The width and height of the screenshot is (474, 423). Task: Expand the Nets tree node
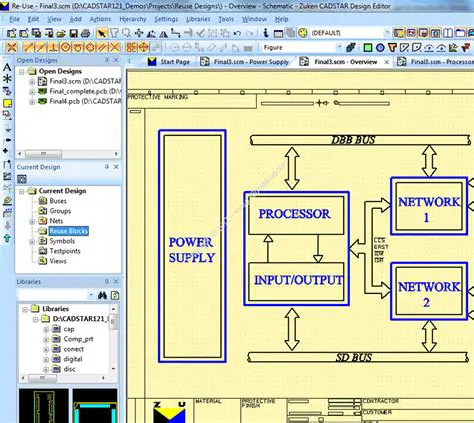tap(32, 221)
